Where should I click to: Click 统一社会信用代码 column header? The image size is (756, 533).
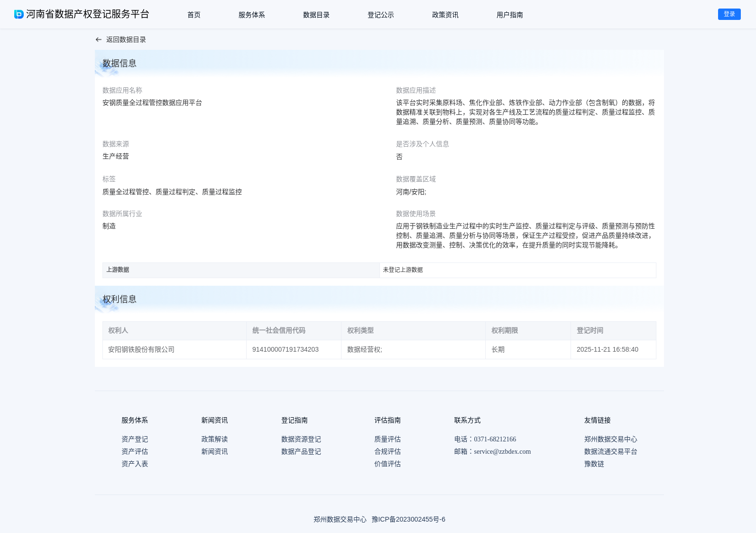pyautogui.click(x=294, y=331)
